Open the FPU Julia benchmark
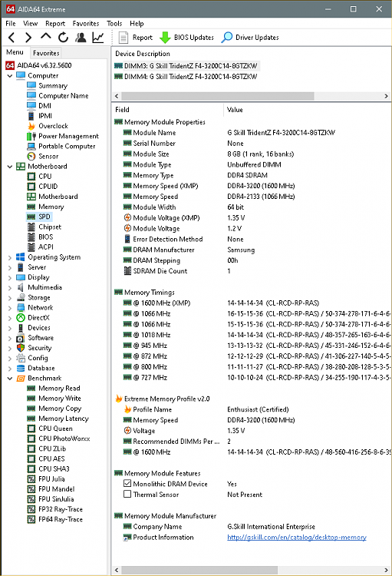The height and width of the screenshot is (576, 392). [46, 479]
